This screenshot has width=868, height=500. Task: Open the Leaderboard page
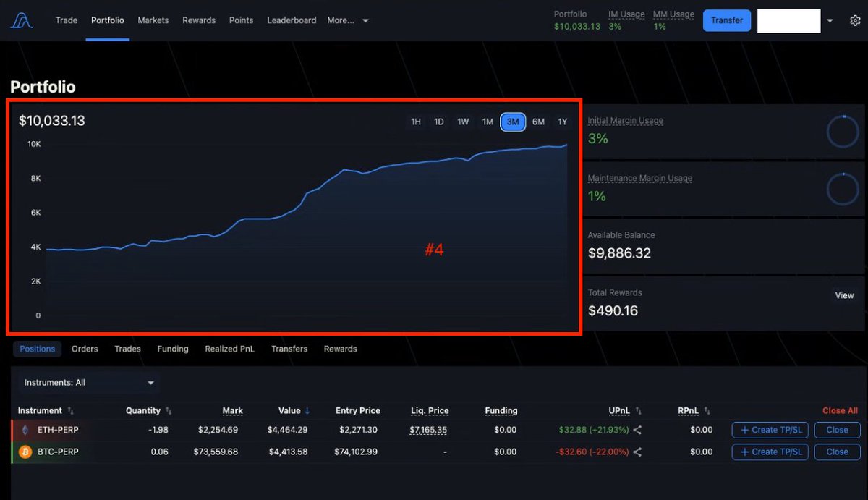tap(292, 20)
